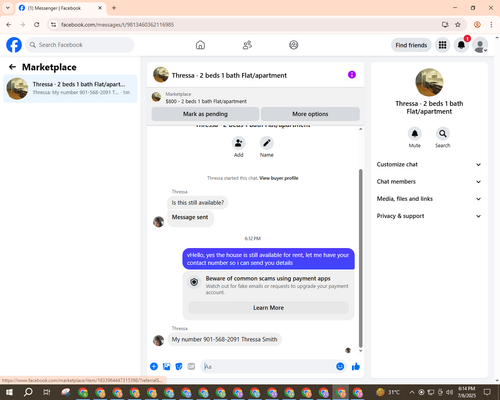Open the Windows Start menu
The width and height of the screenshot is (500, 400).
(9, 392)
